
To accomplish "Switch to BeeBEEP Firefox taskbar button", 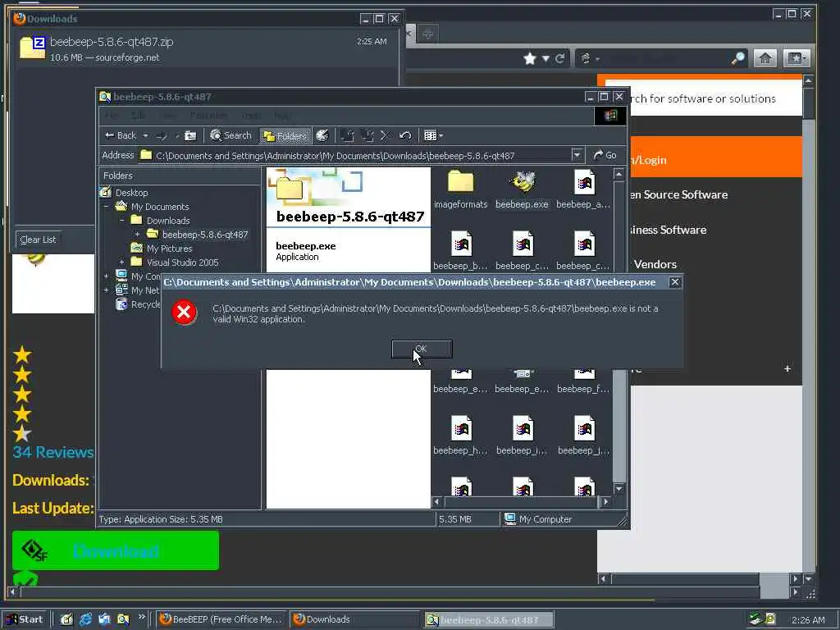I will pyautogui.click(x=221, y=620).
